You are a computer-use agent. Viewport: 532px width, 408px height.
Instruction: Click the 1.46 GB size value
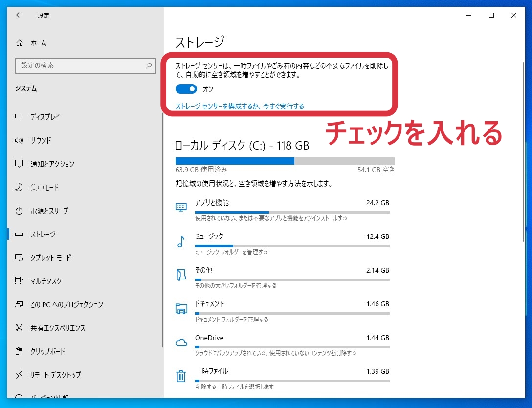tap(377, 304)
